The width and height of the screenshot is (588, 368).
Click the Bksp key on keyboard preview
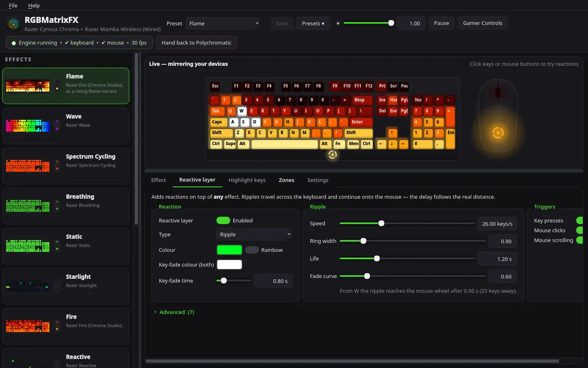pos(363,100)
